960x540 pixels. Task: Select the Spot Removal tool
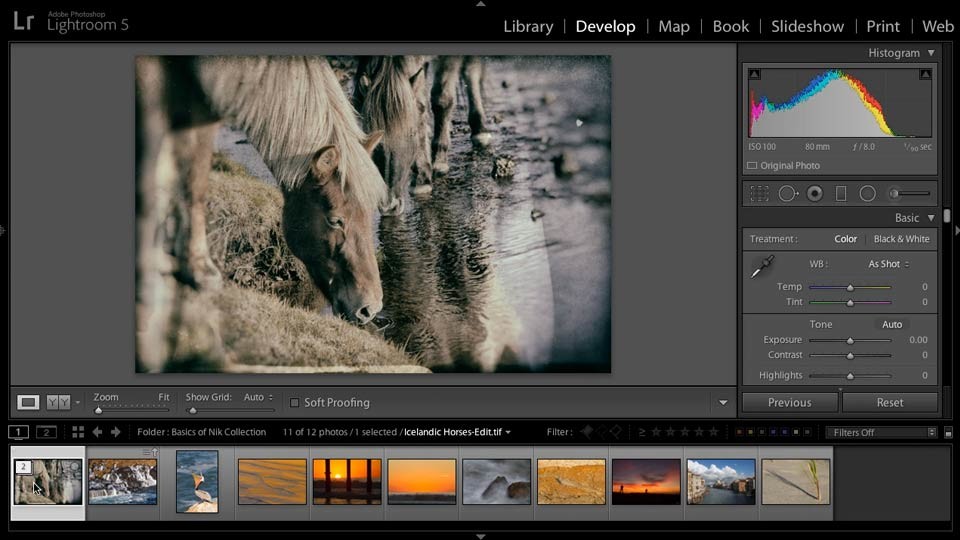pyautogui.click(x=788, y=193)
